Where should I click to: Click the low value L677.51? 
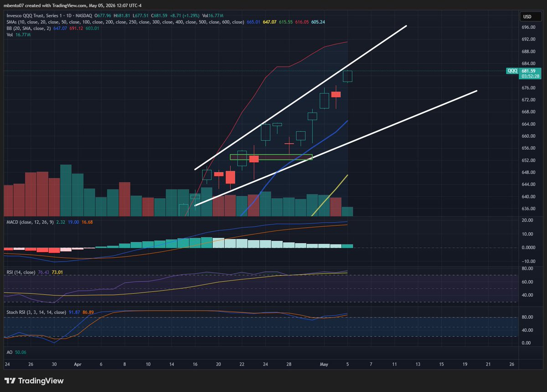(140, 16)
